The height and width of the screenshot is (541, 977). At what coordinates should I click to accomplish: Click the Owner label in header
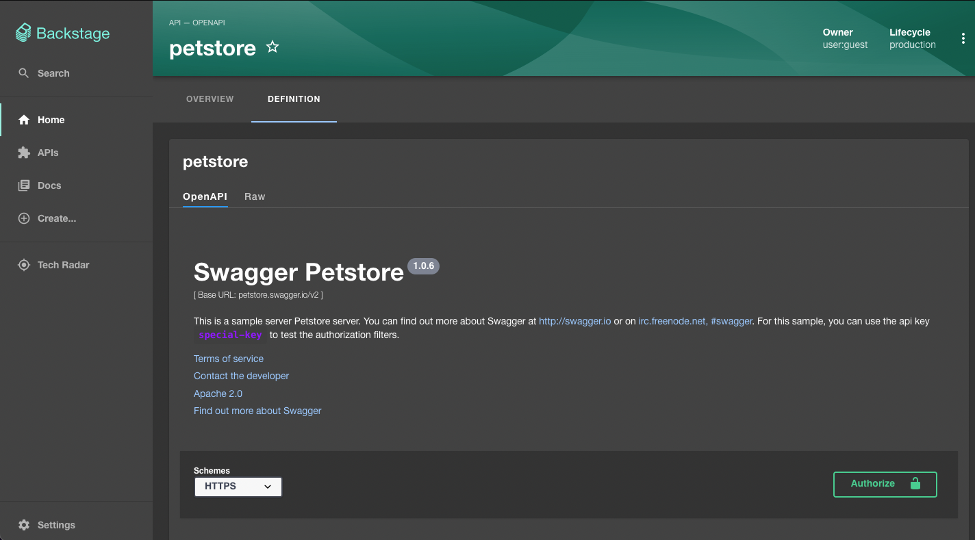837,32
